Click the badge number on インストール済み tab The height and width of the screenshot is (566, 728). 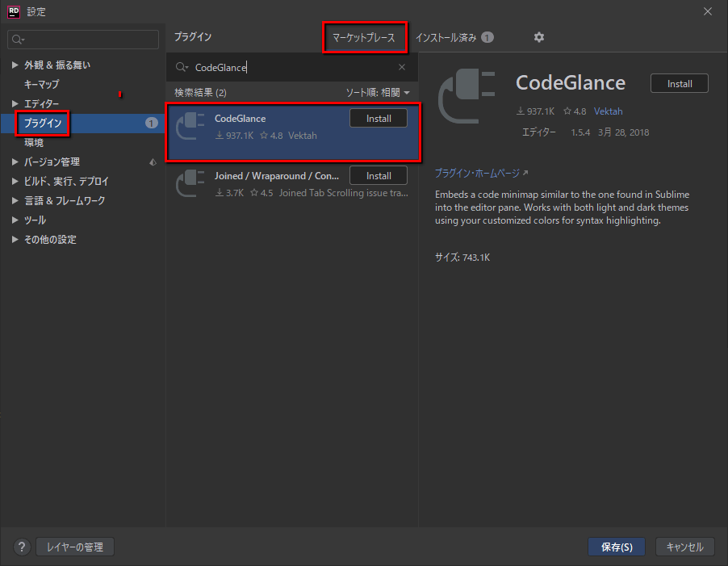click(487, 37)
